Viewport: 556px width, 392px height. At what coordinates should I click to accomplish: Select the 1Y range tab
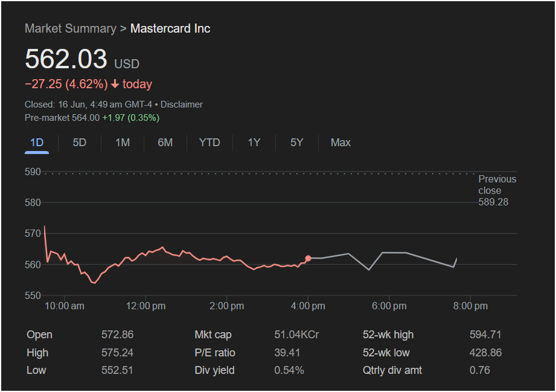pyautogui.click(x=254, y=143)
